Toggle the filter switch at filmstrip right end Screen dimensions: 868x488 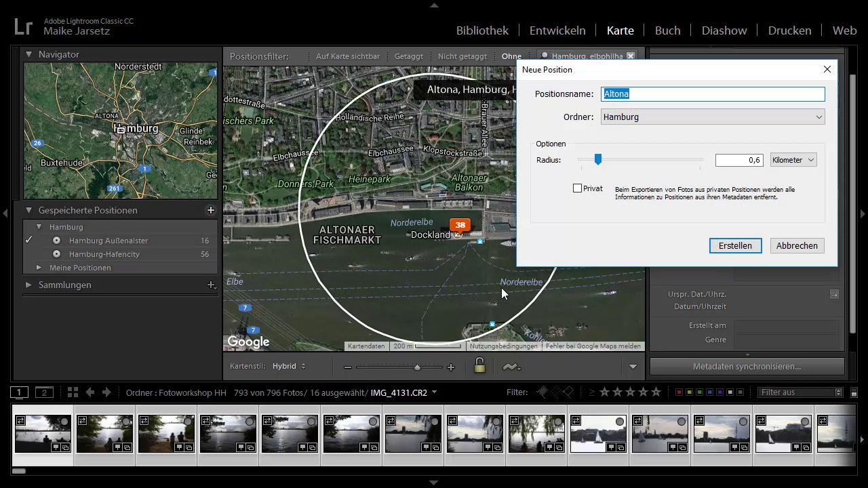[854, 392]
